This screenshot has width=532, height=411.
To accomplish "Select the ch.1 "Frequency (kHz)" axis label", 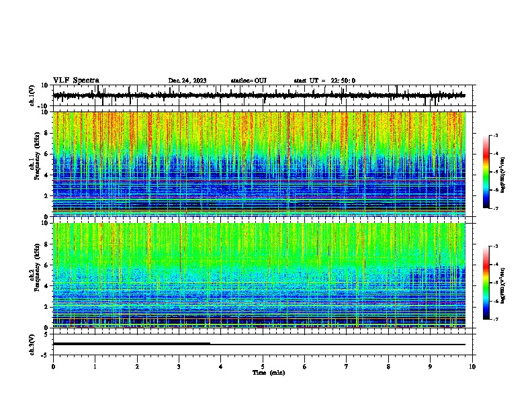I will point(37,156).
